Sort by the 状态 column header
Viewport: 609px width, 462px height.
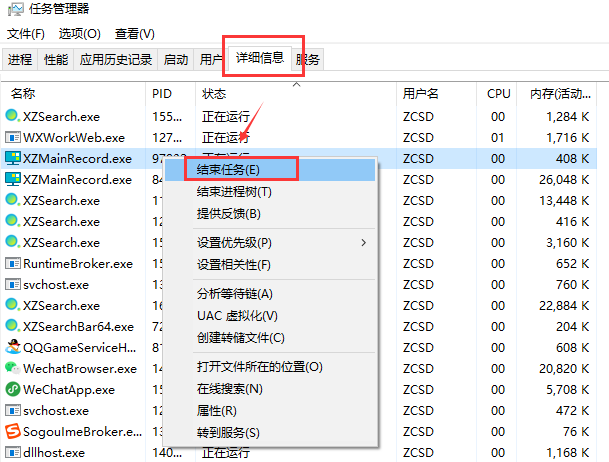click(296, 94)
